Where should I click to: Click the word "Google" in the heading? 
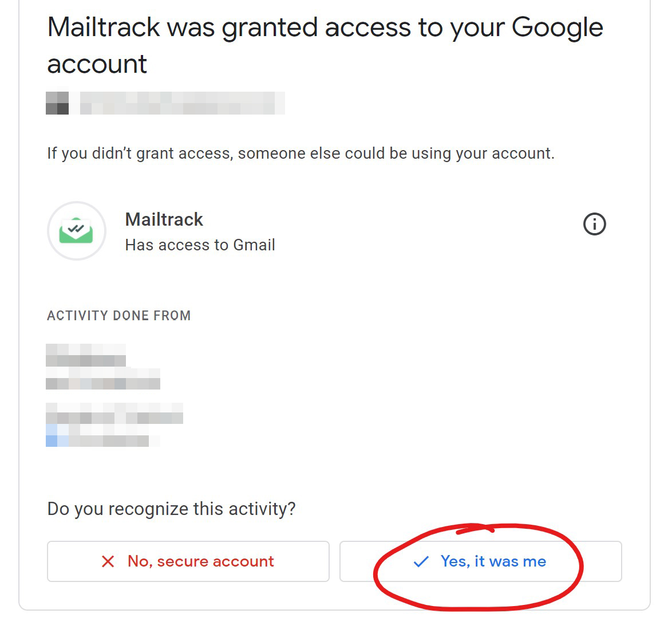coord(557,27)
